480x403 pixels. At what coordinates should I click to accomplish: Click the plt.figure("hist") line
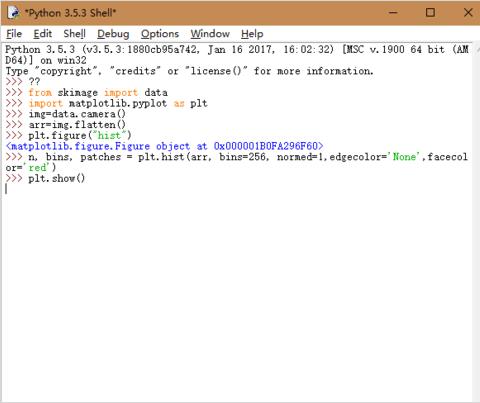click(80, 135)
